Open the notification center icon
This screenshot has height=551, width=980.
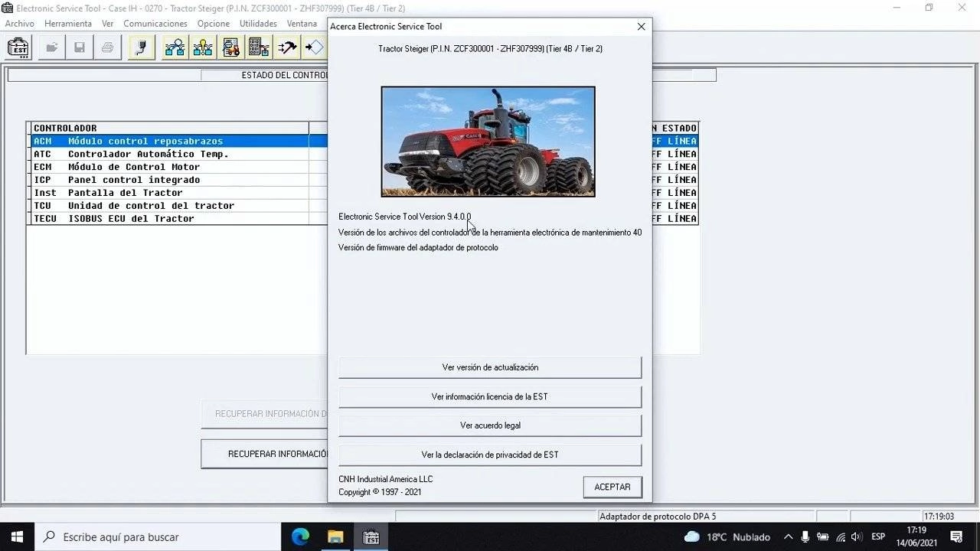pyautogui.click(x=956, y=536)
